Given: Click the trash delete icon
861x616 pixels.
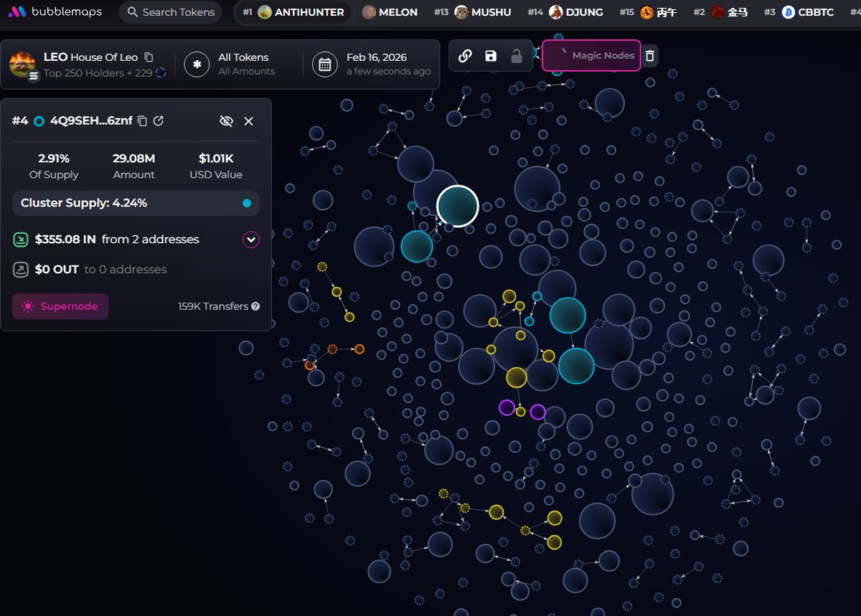Looking at the screenshot, I should pyautogui.click(x=649, y=56).
